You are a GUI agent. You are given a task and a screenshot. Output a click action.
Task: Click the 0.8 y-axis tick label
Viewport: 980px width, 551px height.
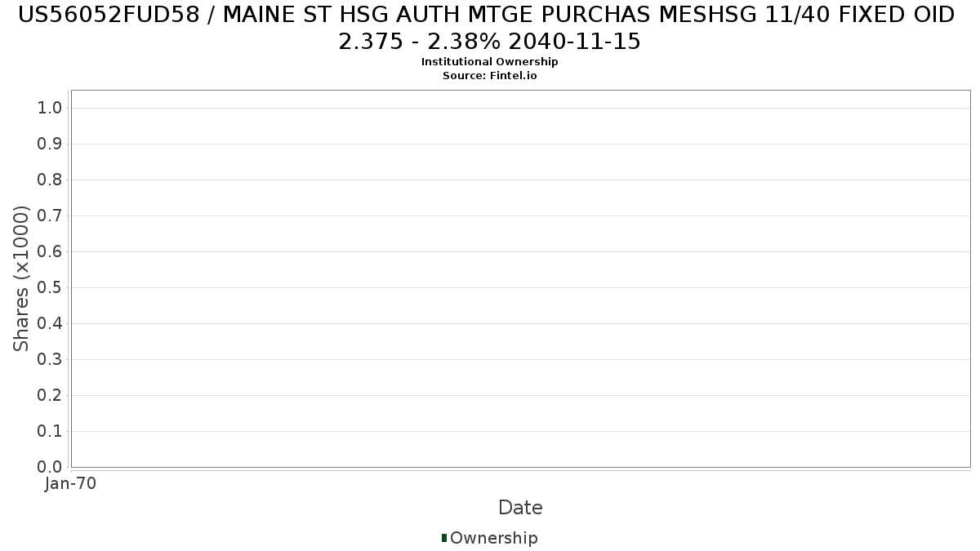point(50,180)
